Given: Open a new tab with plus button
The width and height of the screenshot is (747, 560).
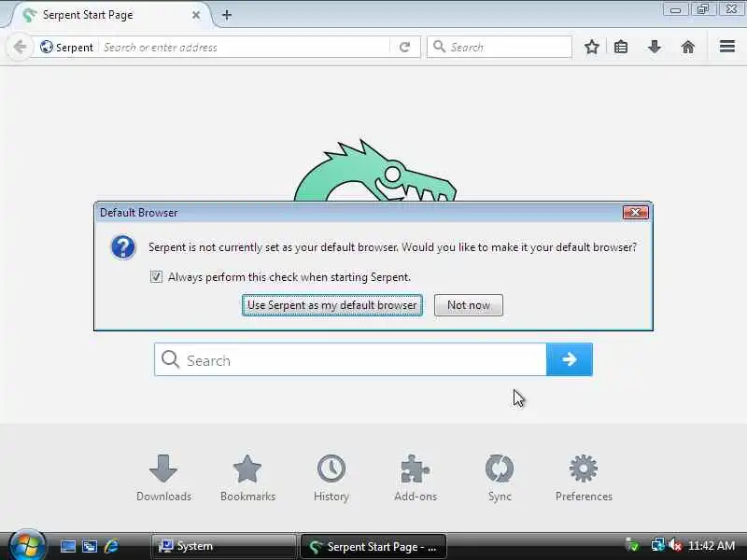Looking at the screenshot, I should tap(227, 15).
